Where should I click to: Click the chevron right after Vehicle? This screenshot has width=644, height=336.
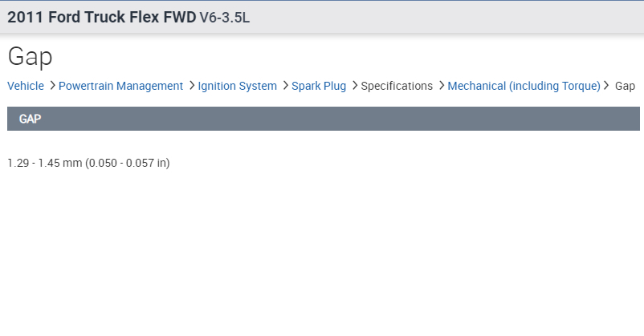(52, 86)
